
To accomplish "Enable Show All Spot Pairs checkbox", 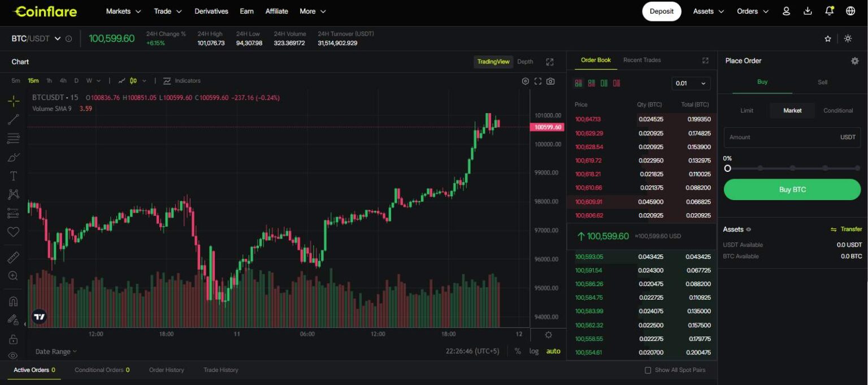I will point(647,370).
